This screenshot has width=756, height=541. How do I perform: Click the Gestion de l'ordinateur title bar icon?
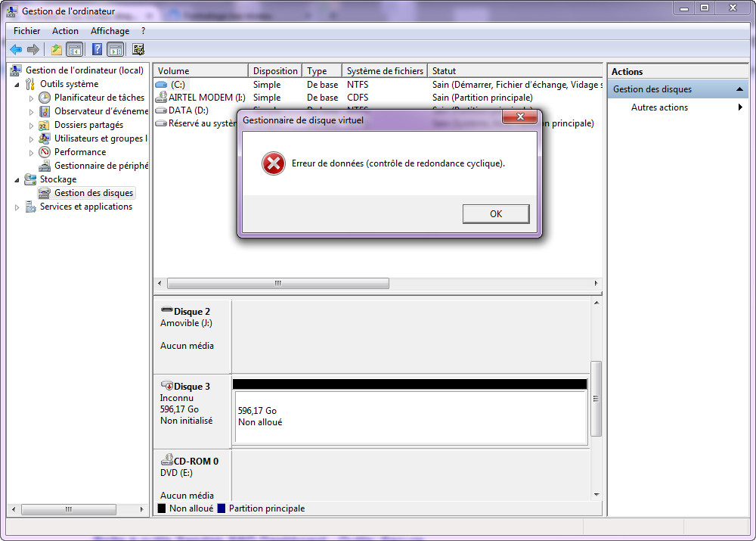click(x=11, y=11)
